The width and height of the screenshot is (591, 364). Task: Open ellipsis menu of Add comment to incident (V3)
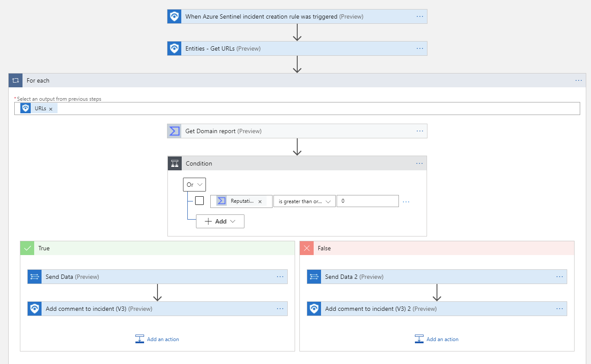280,309
